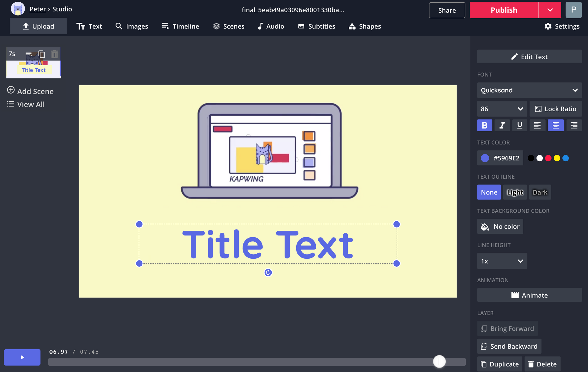Delete the scene using trash icon
Screen dimensions: 588x372
pos(54,54)
